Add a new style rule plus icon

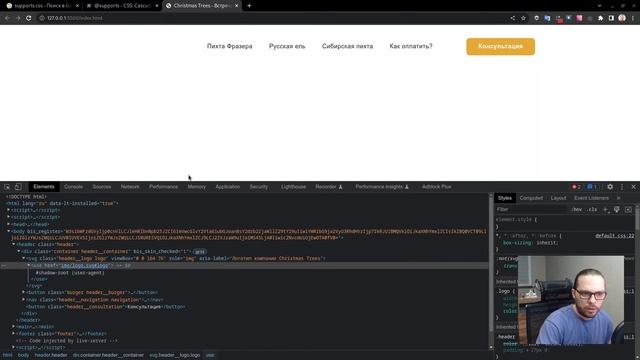click(606, 209)
